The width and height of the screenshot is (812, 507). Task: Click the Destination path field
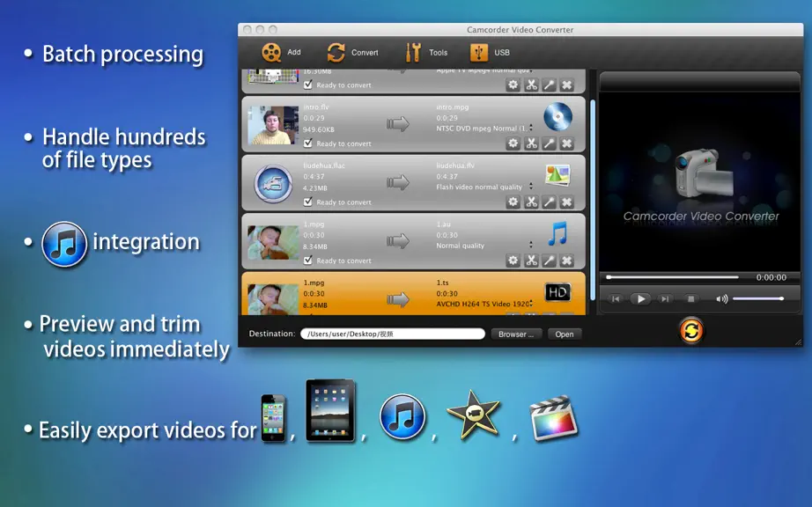tap(393, 334)
